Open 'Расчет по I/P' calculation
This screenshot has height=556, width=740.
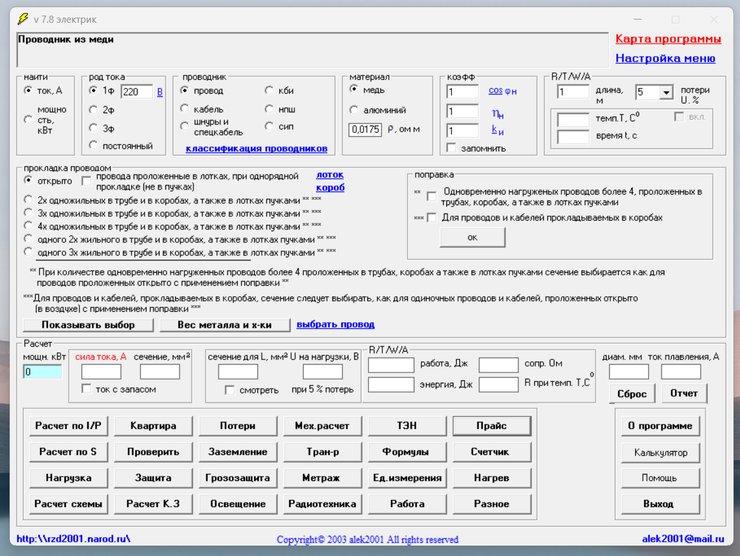tap(68, 426)
